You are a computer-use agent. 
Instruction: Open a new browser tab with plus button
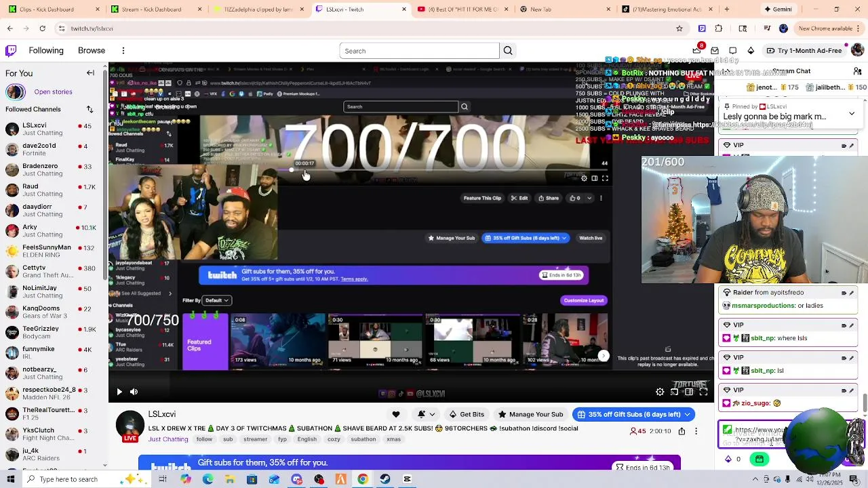[727, 9]
